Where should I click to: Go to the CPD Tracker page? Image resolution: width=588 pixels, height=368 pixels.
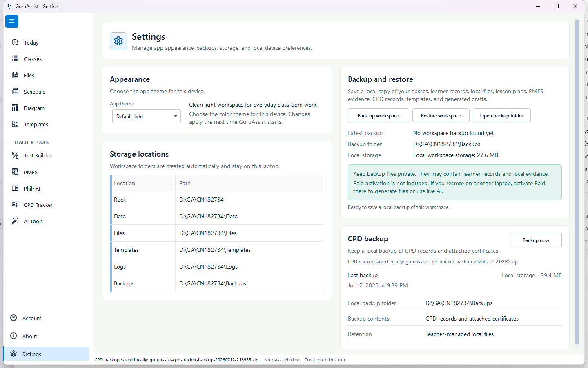pos(38,205)
